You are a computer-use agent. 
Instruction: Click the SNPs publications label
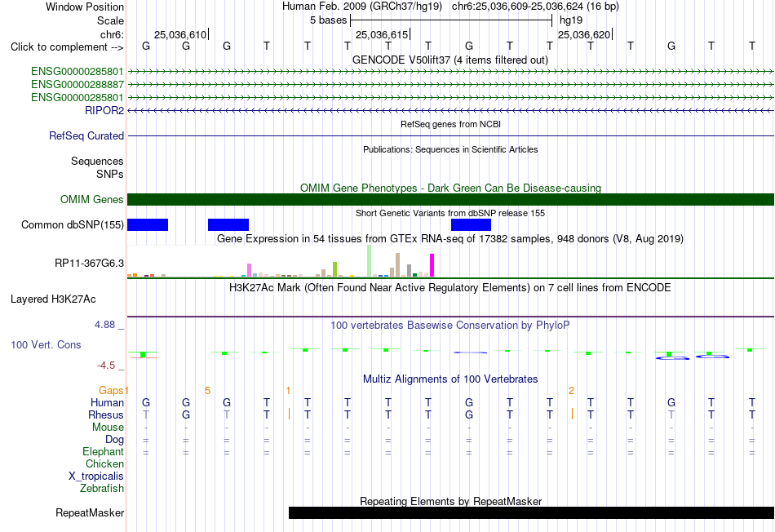(x=110, y=174)
